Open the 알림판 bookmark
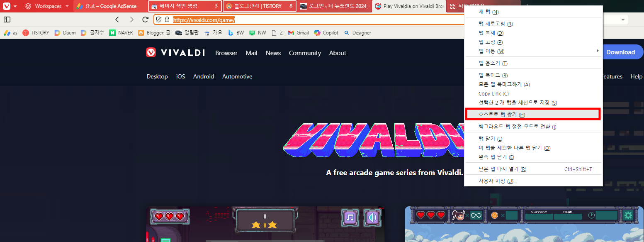This screenshot has height=242, width=644. [x=187, y=32]
